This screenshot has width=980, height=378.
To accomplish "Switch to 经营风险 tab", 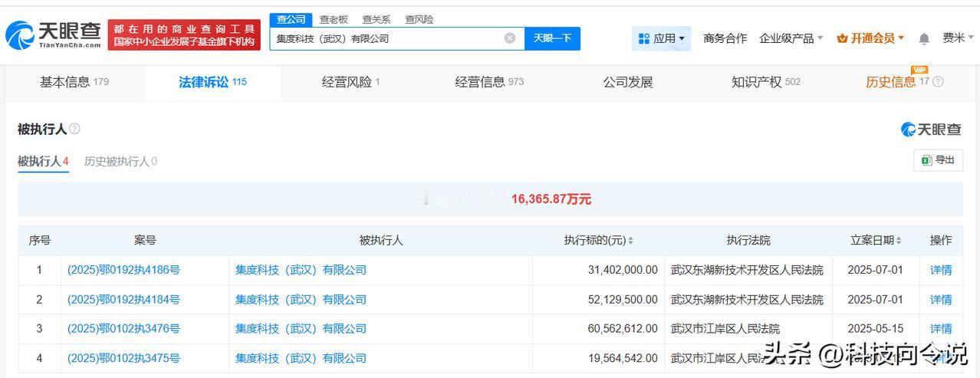I will (x=350, y=82).
